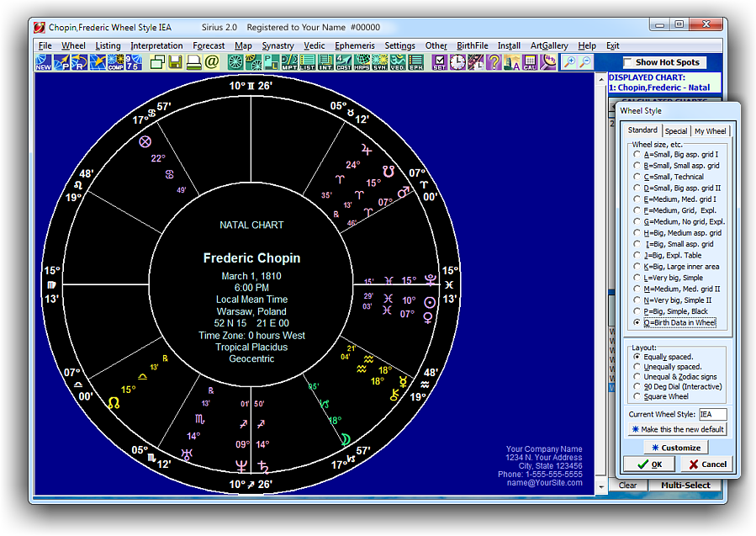
Task: Click the NEW chart toolbar icon
Action: [44, 62]
